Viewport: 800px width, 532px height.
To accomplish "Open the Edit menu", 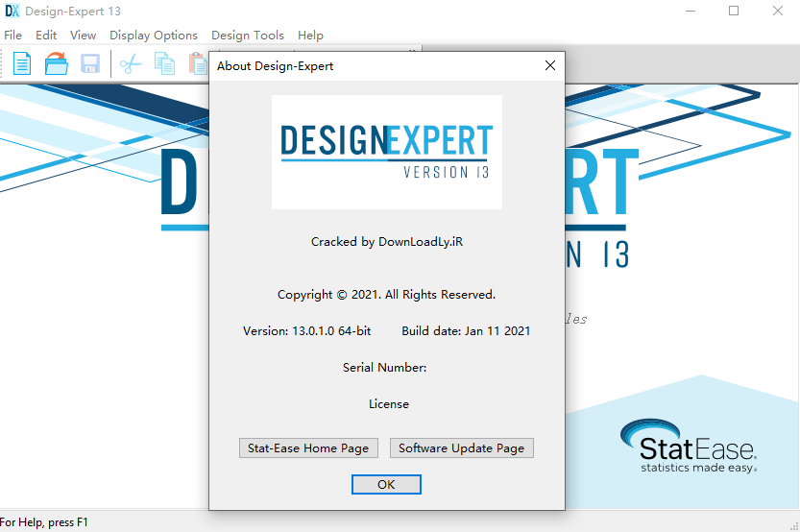I will click(46, 36).
